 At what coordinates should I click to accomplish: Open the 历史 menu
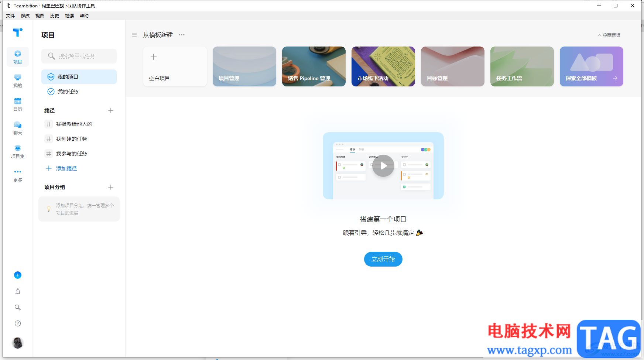tap(55, 16)
